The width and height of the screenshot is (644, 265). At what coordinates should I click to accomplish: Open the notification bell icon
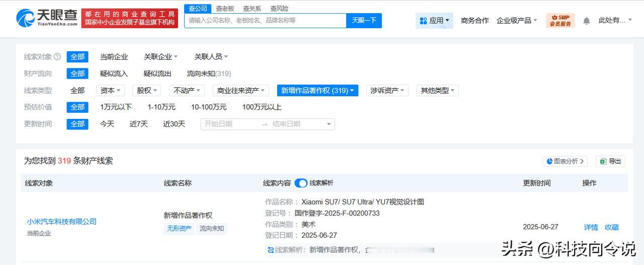(x=587, y=21)
